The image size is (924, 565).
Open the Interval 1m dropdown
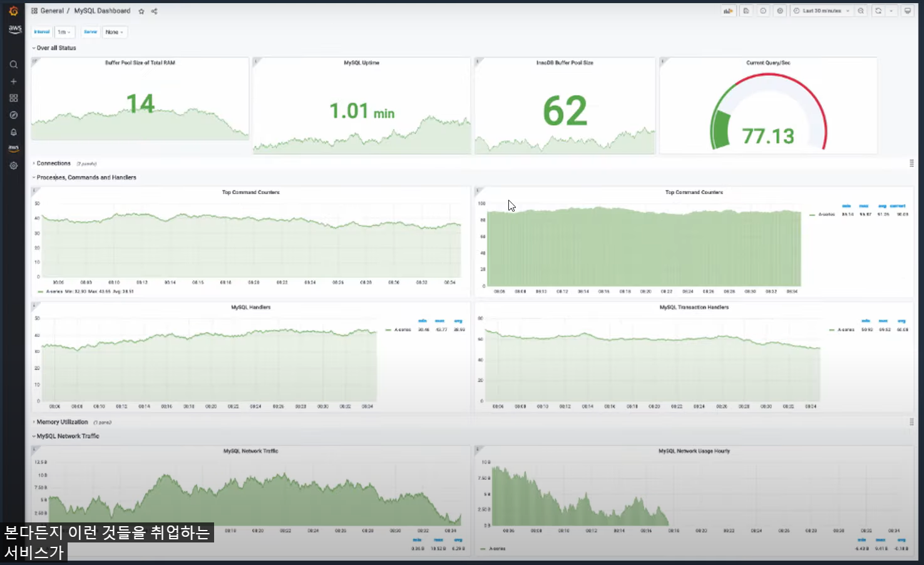point(64,32)
